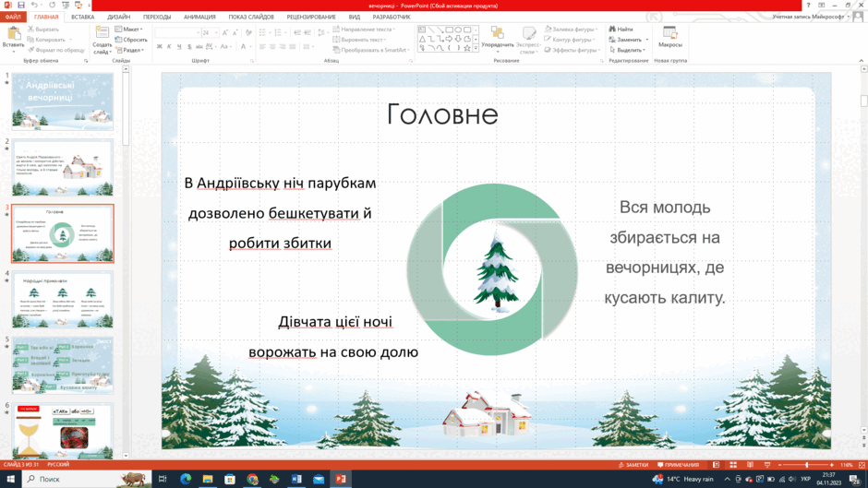
Task: Center align the text
Action: [272, 47]
